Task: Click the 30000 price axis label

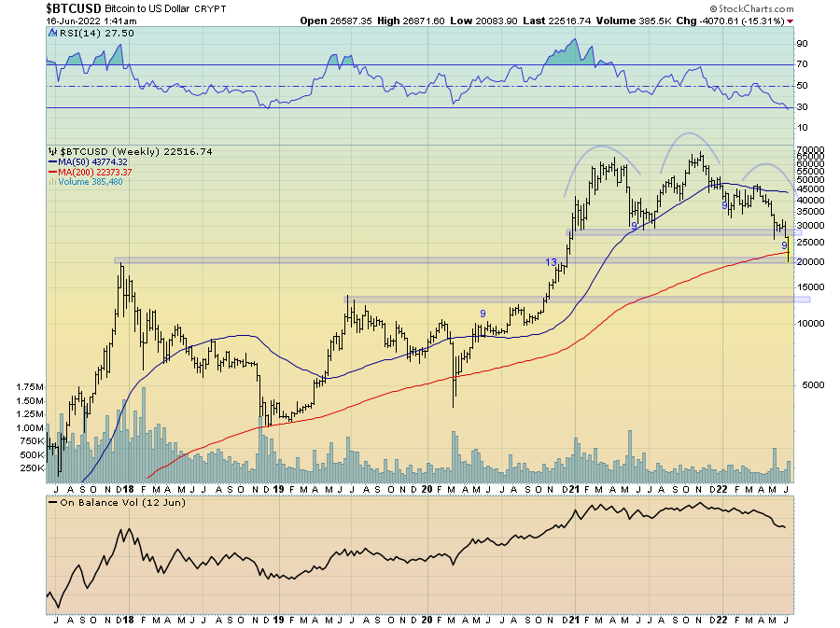Action: coord(810,226)
